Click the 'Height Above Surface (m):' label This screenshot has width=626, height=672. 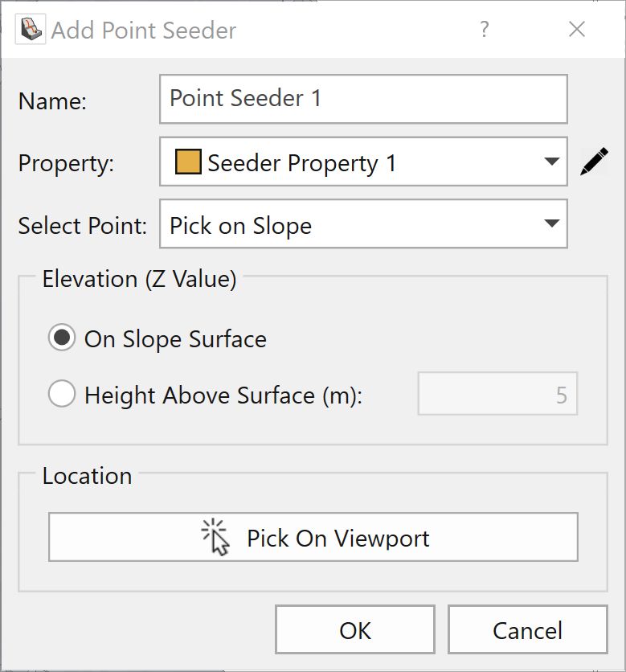tap(223, 395)
